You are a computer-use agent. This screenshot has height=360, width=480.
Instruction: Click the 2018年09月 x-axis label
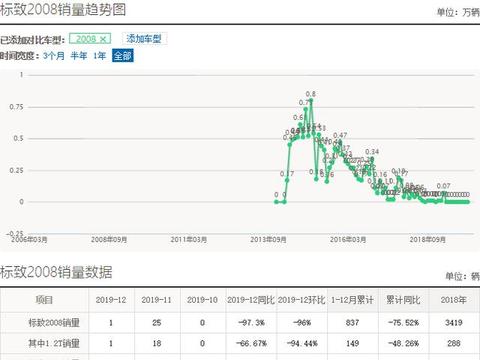click(428, 240)
